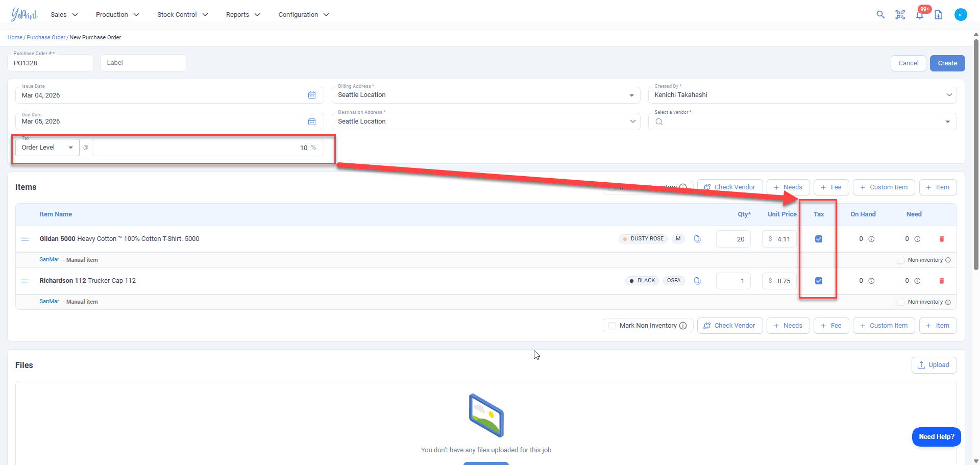The image size is (980, 465).
Task: Copy the Gildan 5000 item row
Action: click(x=697, y=239)
